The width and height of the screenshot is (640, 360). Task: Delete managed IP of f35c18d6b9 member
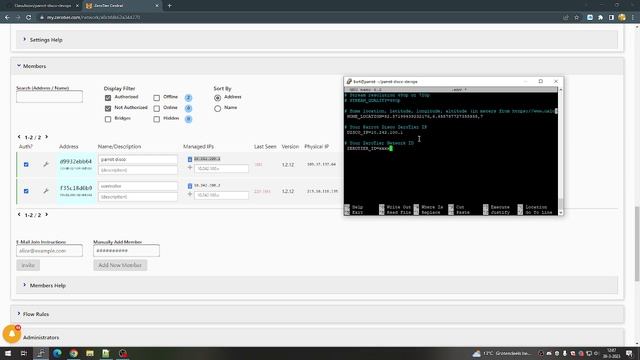pos(190,186)
